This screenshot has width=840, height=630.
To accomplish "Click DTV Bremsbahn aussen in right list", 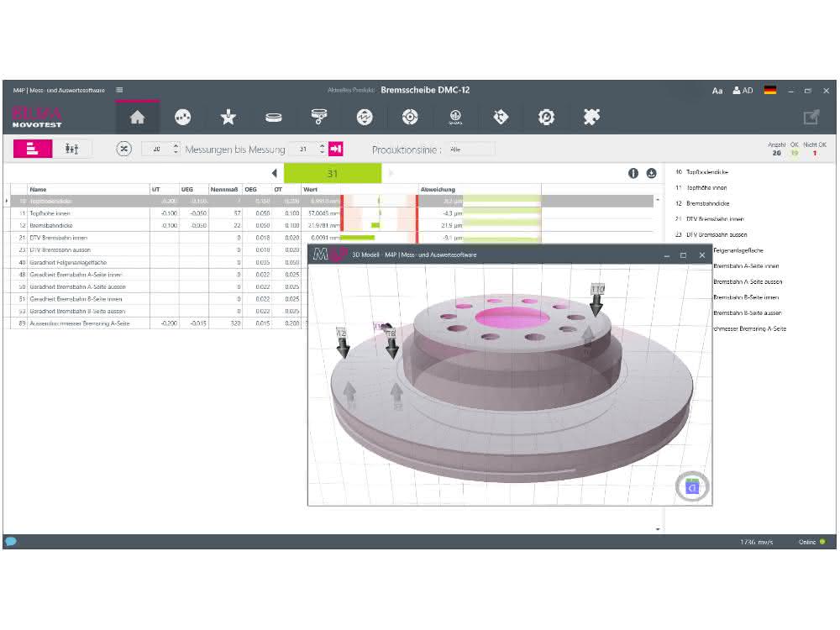I will coord(717,234).
